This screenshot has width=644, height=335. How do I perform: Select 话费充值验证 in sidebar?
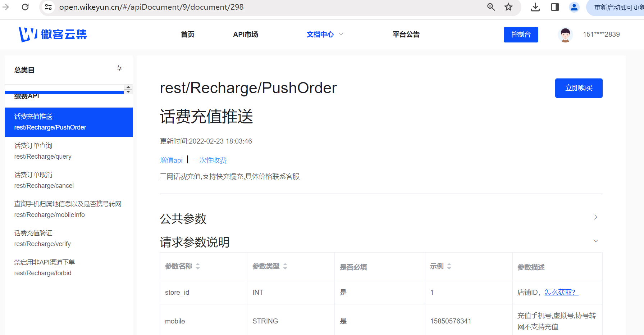point(69,239)
